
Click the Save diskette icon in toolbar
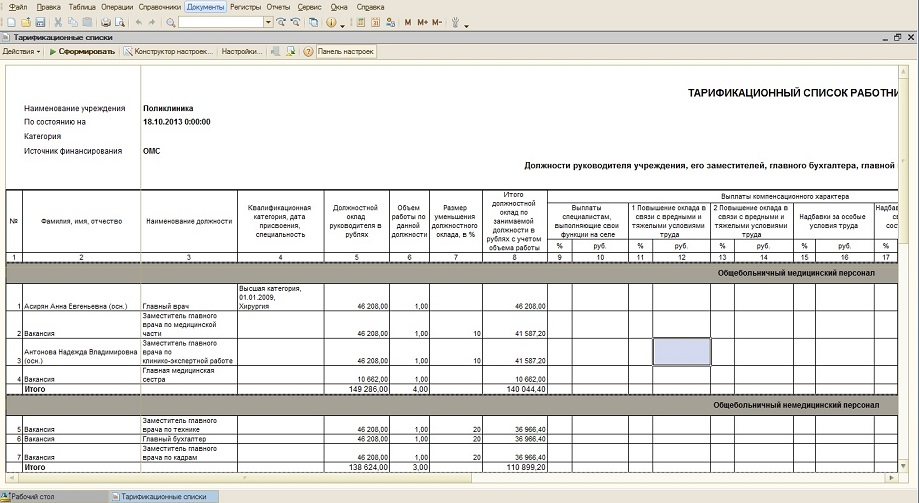(40, 22)
